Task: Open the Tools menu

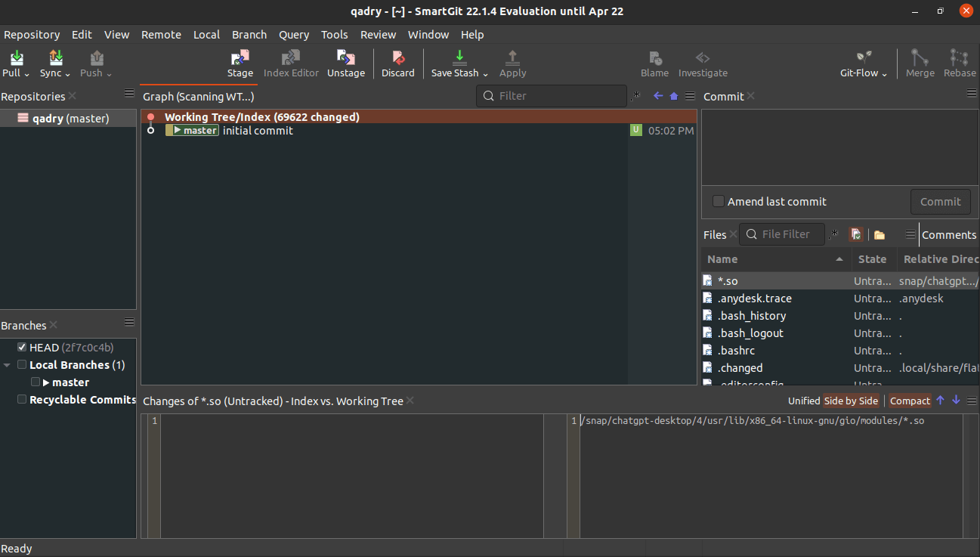Action: 335,35
